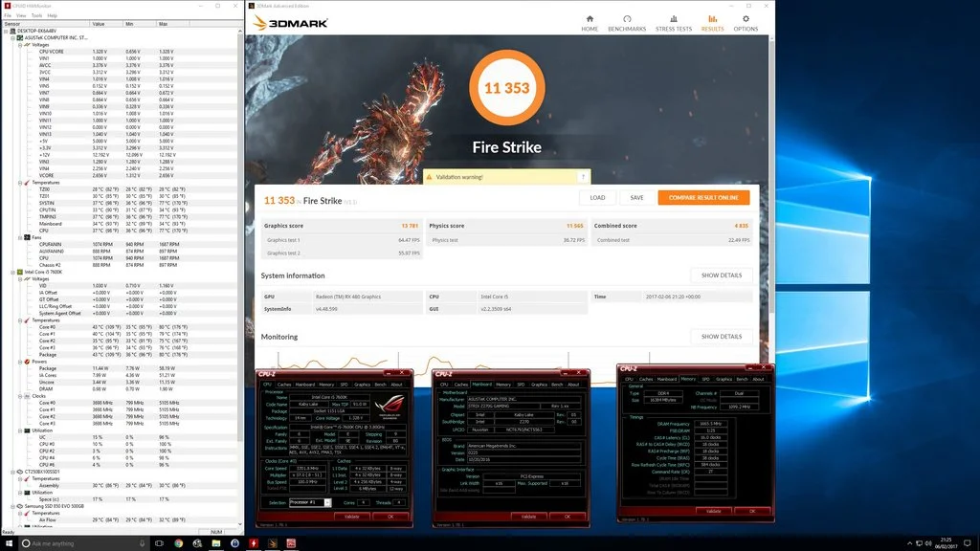Click the validation warning help question mark
The width and height of the screenshot is (980, 551).
[x=583, y=177]
